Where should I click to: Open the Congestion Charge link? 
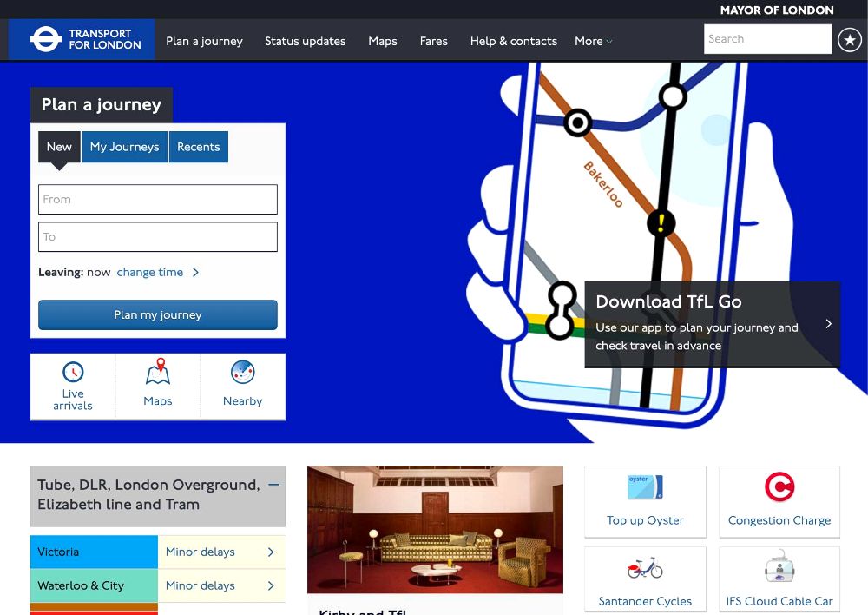(x=779, y=520)
